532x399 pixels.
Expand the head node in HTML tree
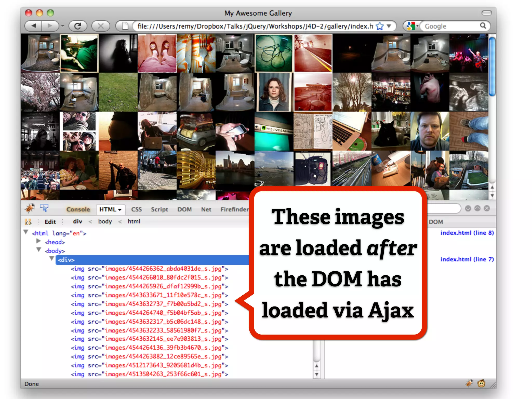coord(39,241)
